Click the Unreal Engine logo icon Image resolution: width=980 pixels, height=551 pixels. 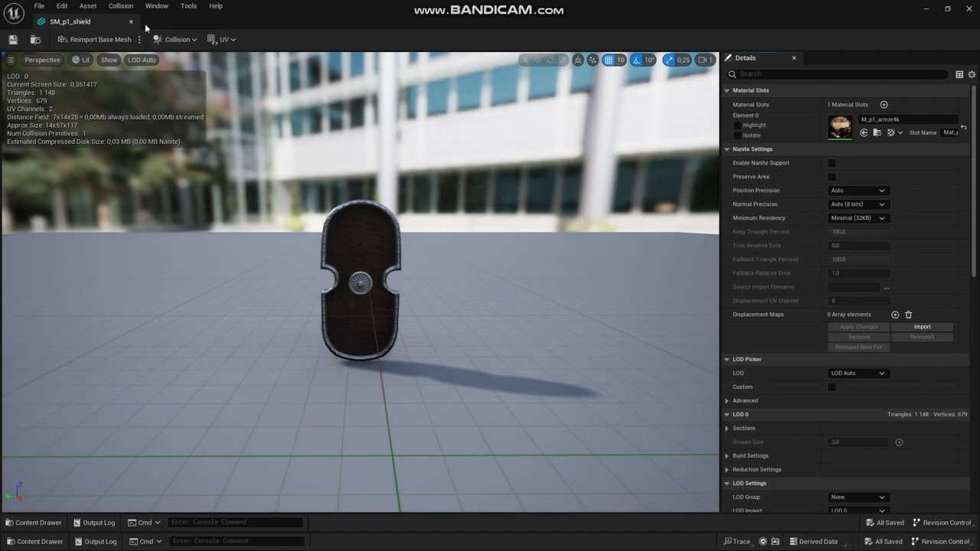pyautogui.click(x=13, y=12)
